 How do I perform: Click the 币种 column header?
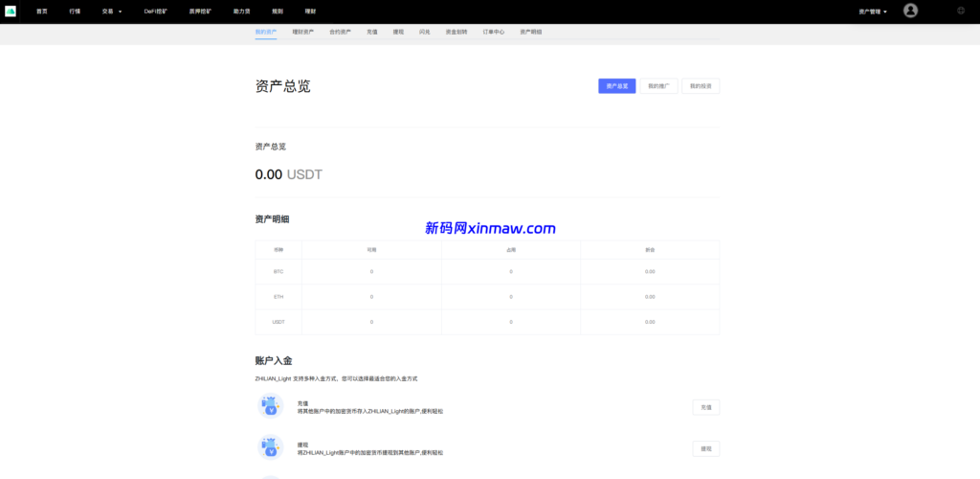pos(278,249)
